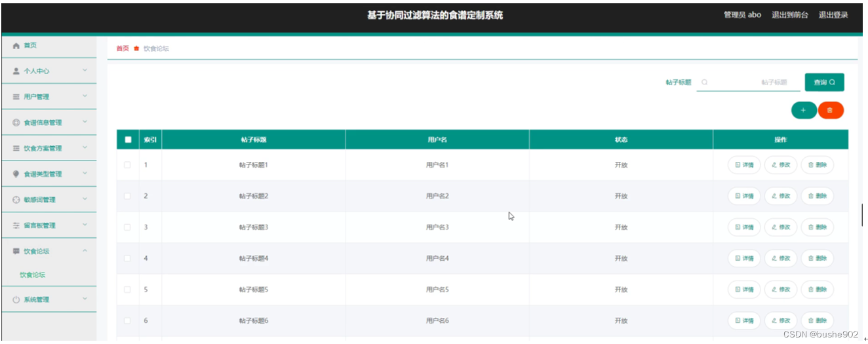Viewport: 868px width, 344px height.
Task: Expand 留言板管理 using its chevron
Action: [85, 225]
